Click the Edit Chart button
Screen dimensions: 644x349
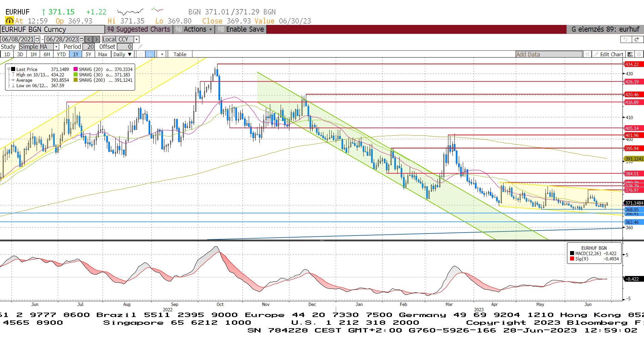[x=609, y=54]
